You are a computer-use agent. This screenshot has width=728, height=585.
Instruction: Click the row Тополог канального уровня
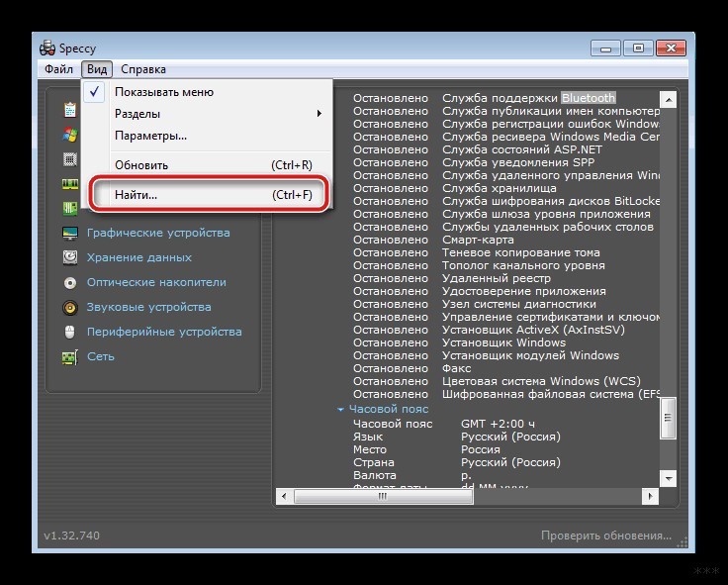[x=479, y=265]
